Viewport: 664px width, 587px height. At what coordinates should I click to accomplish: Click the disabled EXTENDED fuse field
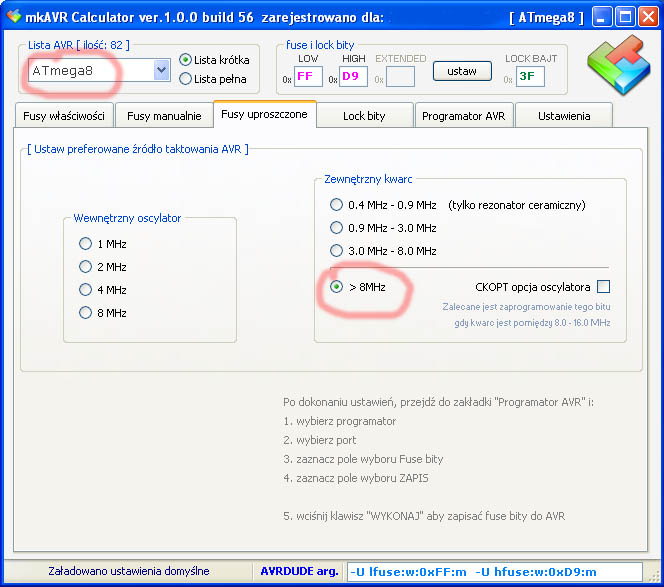[400, 76]
